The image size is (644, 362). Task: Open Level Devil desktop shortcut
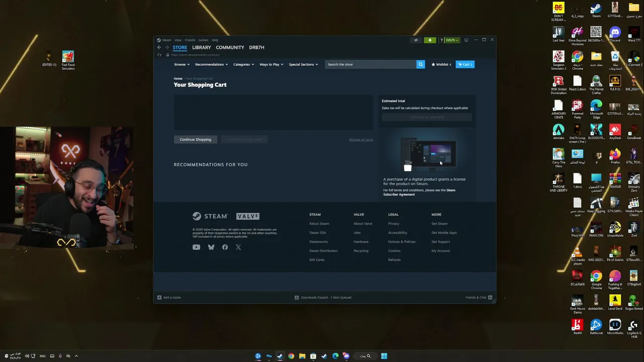pyautogui.click(x=615, y=303)
